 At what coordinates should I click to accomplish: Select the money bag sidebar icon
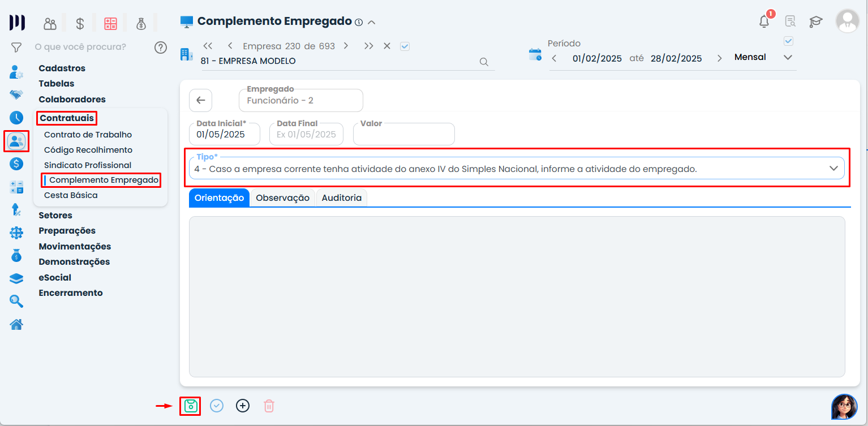point(16,255)
